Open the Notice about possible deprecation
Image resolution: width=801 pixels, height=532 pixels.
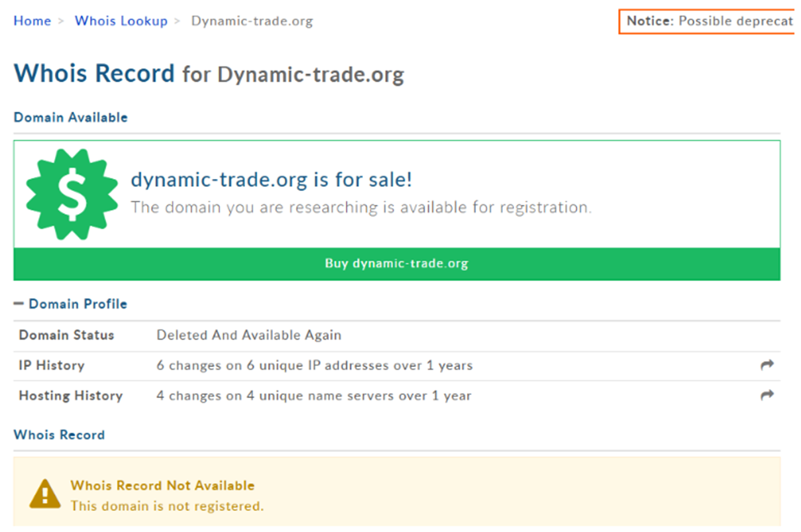(708, 21)
